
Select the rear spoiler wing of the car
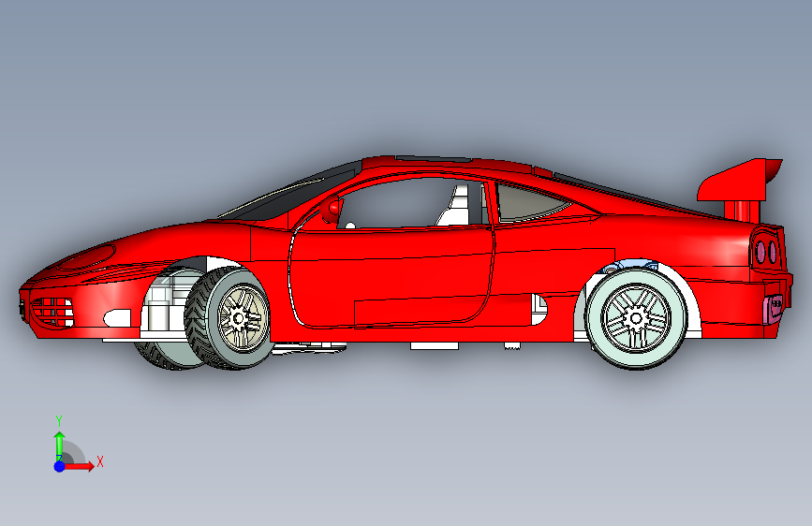pos(740,181)
